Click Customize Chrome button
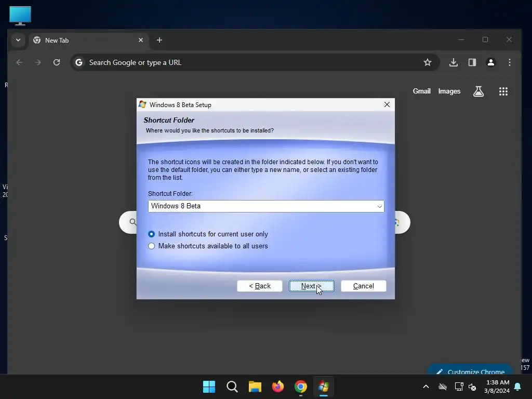The image size is (532, 399). 470,370
